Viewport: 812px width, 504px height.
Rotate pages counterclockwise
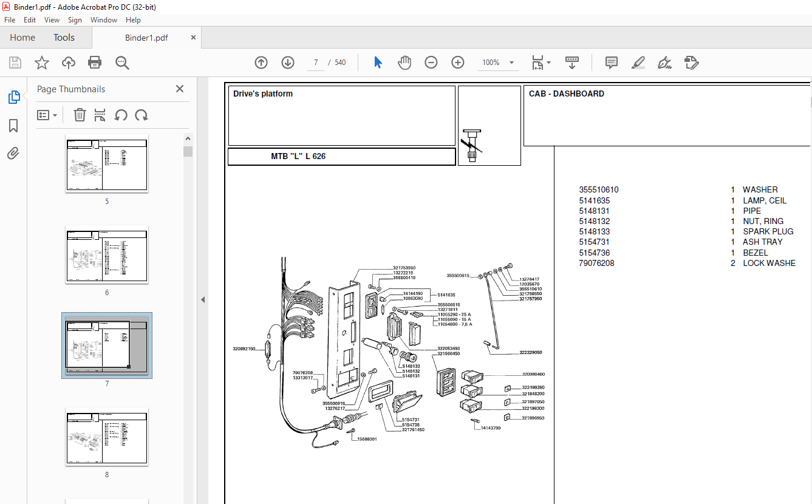tap(121, 115)
